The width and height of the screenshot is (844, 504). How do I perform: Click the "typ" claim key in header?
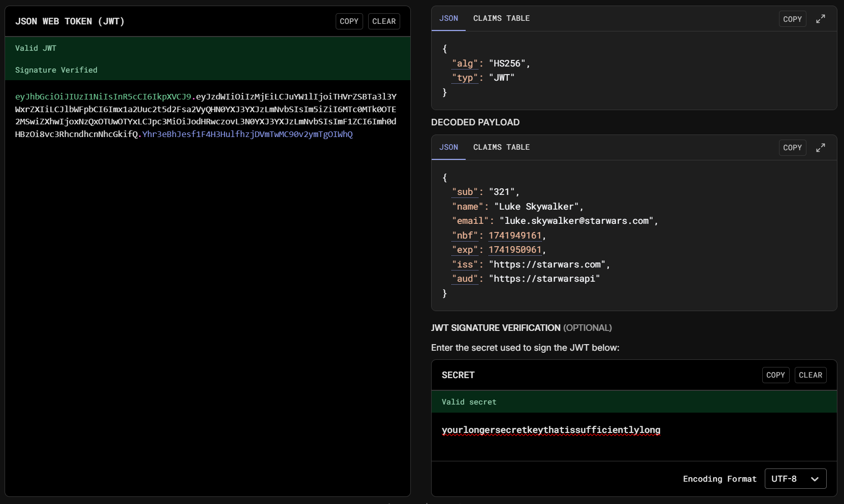point(465,78)
